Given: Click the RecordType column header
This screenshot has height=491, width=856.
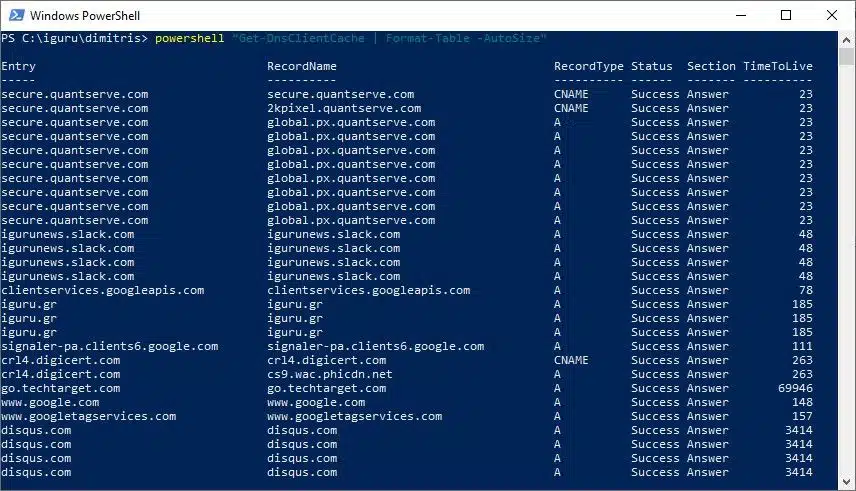Looking at the screenshot, I should click(x=588, y=67).
